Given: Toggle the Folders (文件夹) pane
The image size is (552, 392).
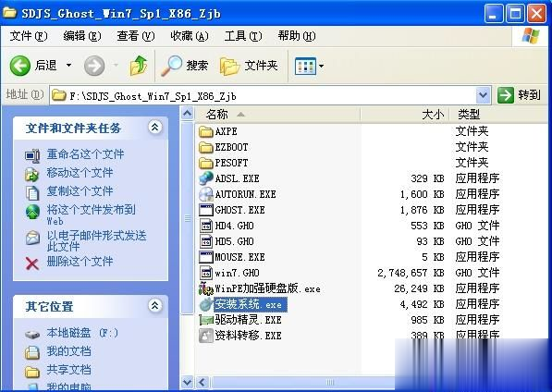Looking at the screenshot, I should click(x=249, y=66).
